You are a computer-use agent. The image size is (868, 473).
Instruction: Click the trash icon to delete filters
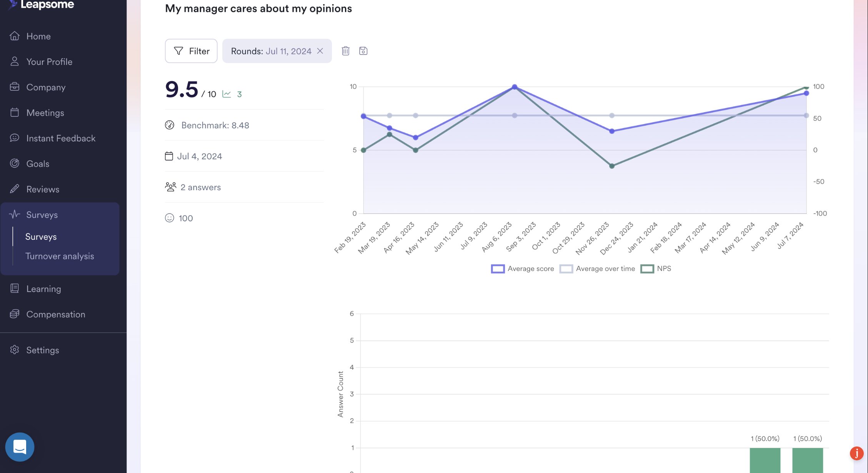pyautogui.click(x=345, y=51)
